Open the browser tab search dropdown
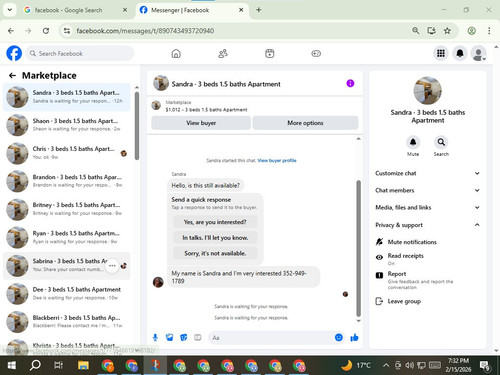 pos(10,10)
